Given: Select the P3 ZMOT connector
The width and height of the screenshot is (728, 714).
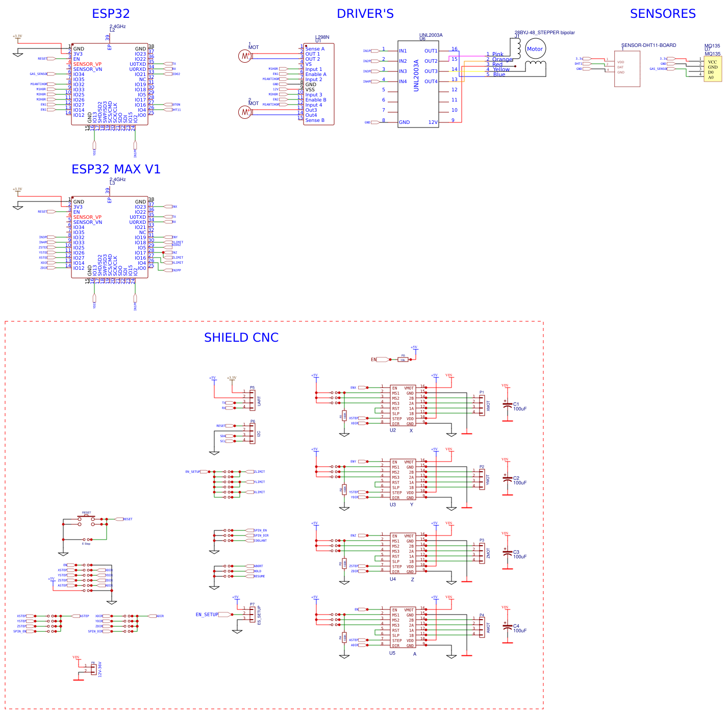Looking at the screenshot, I should click(482, 552).
